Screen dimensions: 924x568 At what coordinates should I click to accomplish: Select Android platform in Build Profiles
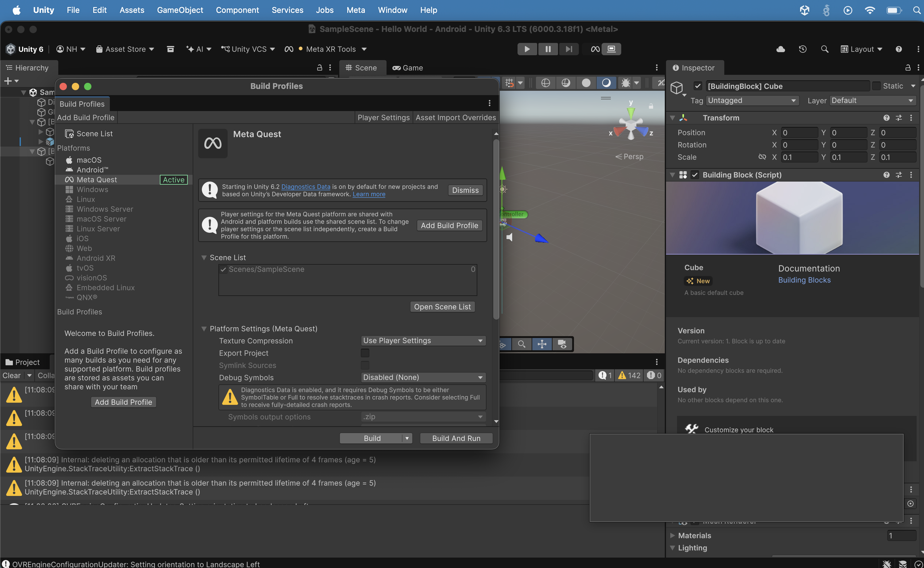coord(92,170)
